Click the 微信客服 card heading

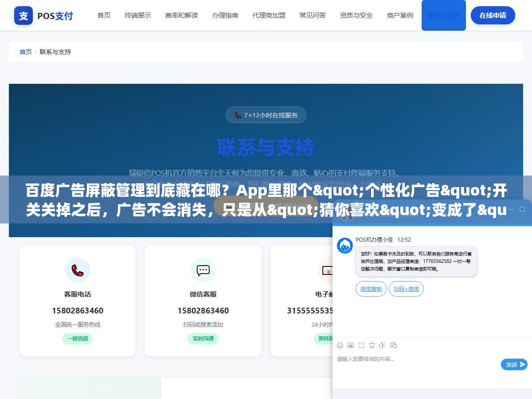(203, 294)
